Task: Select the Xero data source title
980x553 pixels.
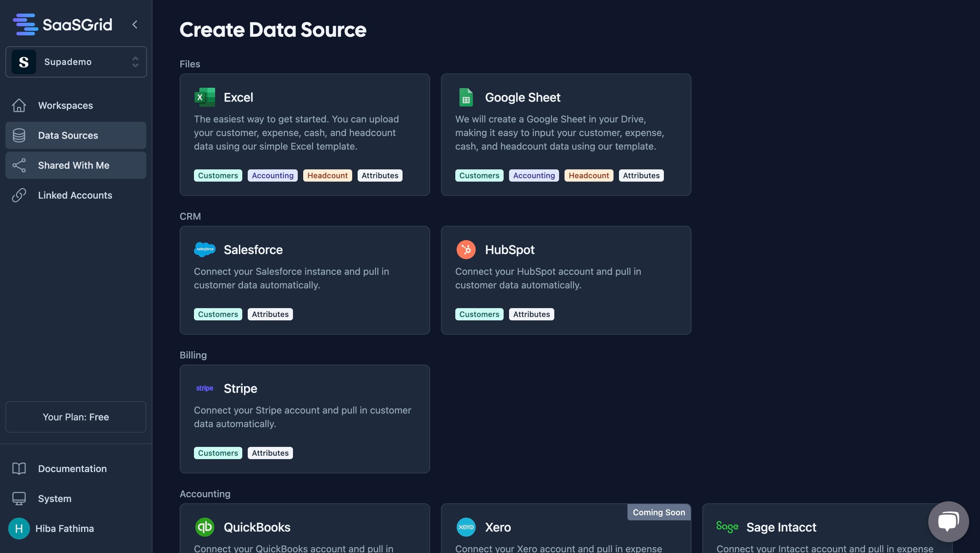Action: pyautogui.click(x=498, y=527)
